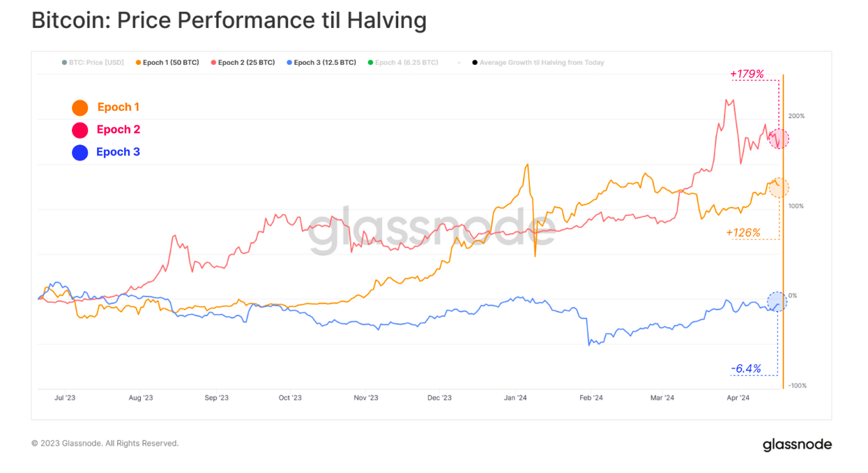Click the large red Epoch 2 circle icon
The image size is (868, 473).
click(x=80, y=130)
